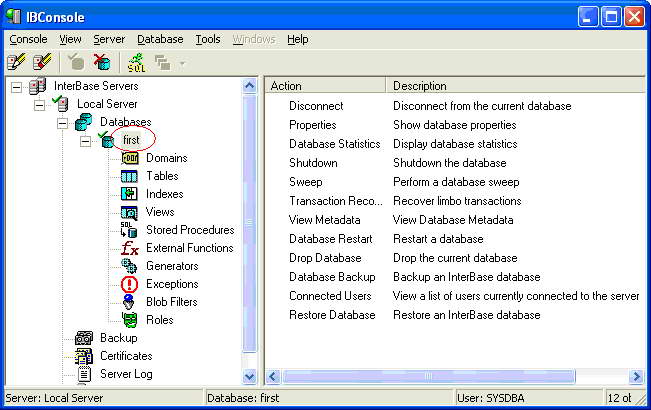Click the Un-register Server toolbar icon
The width and height of the screenshot is (651, 410).
coord(42,62)
